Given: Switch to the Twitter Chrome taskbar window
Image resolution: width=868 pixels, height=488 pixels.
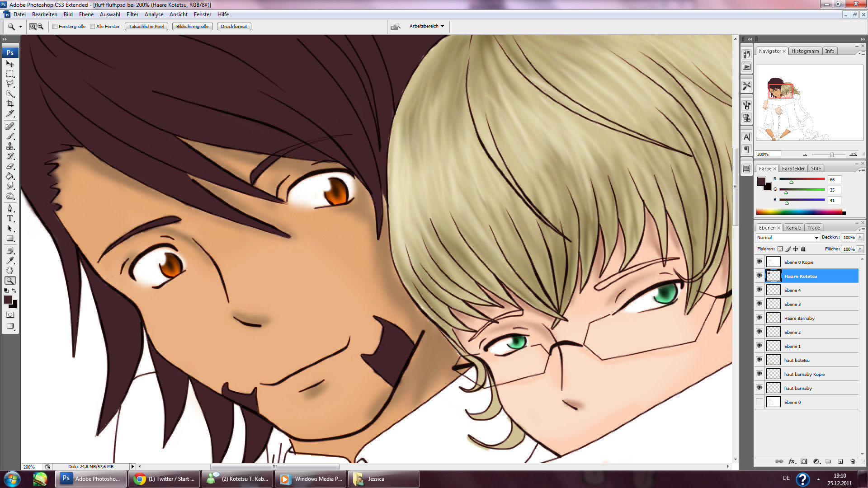Looking at the screenshot, I should [x=164, y=479].
